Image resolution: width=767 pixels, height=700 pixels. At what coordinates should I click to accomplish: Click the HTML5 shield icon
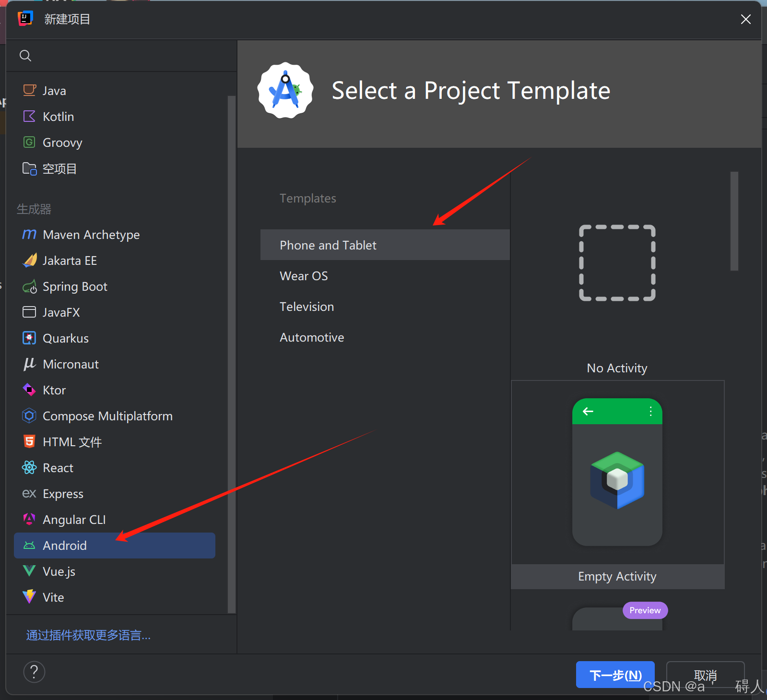pyautogui.click(x=29, y=441)
